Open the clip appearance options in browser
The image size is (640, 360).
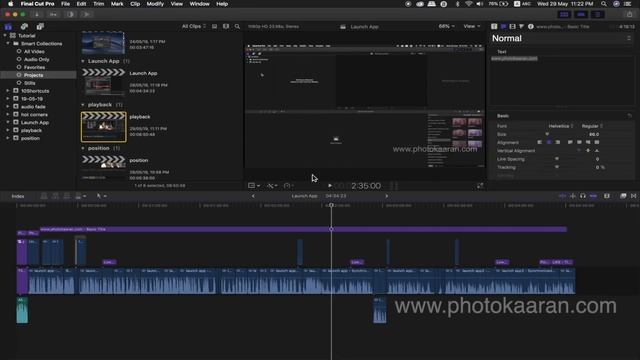coord(226,27)
